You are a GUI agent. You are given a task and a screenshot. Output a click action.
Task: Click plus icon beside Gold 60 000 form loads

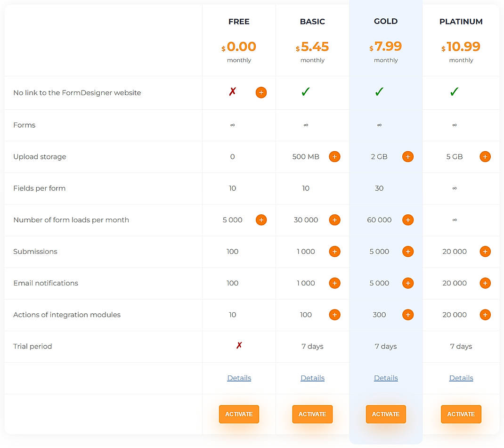pyautogui.click(x=408, y=220)
